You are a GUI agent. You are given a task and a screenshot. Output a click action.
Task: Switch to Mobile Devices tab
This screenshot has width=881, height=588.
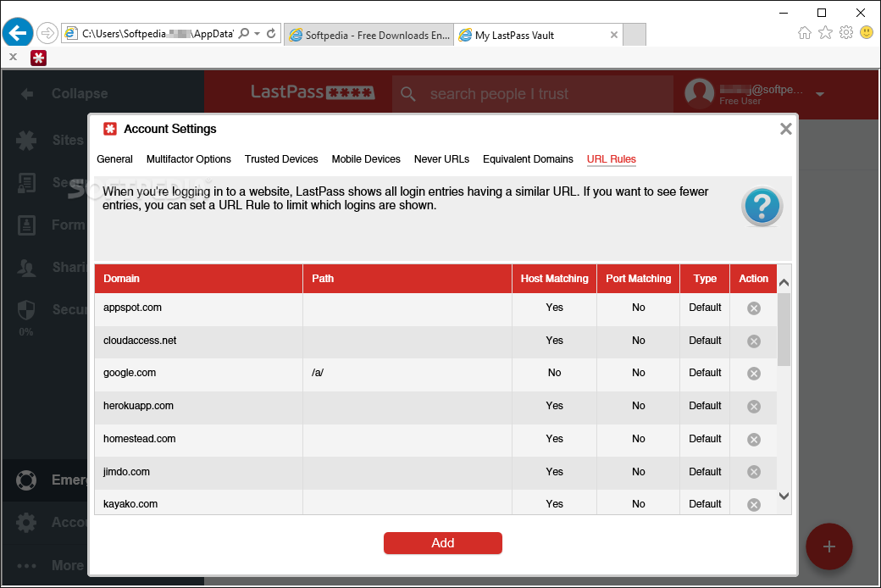tap(366, 159)
